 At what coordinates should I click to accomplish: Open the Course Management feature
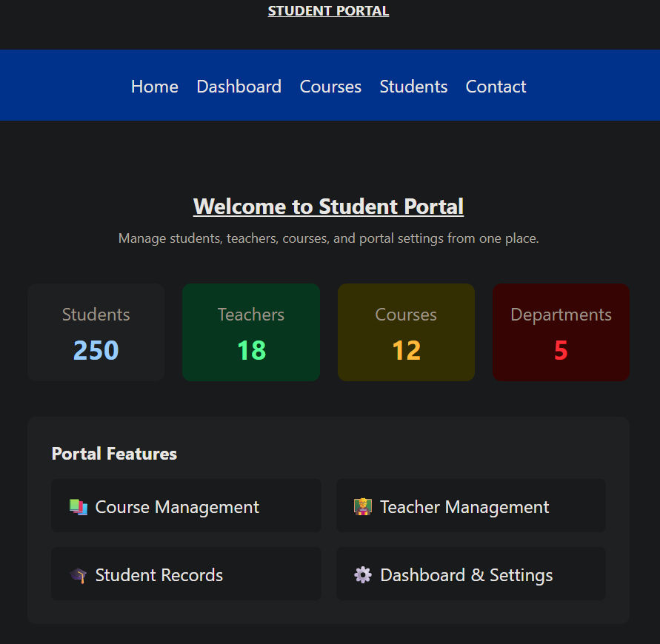click(x=186, y=506)
